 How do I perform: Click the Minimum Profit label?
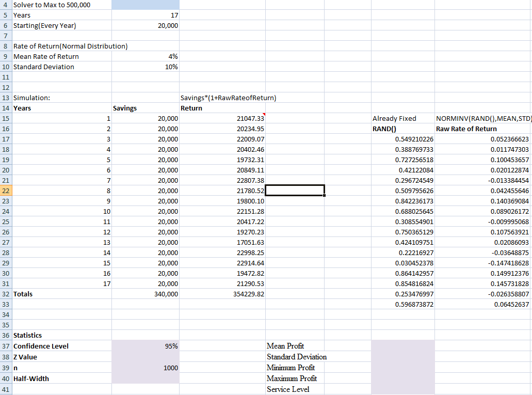tap(291, 368)
